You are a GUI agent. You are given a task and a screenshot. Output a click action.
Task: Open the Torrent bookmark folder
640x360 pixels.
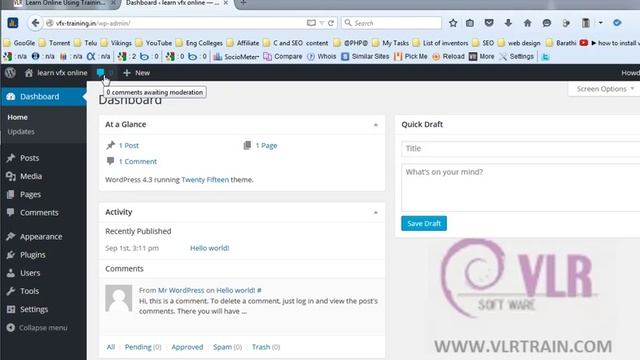55,43
